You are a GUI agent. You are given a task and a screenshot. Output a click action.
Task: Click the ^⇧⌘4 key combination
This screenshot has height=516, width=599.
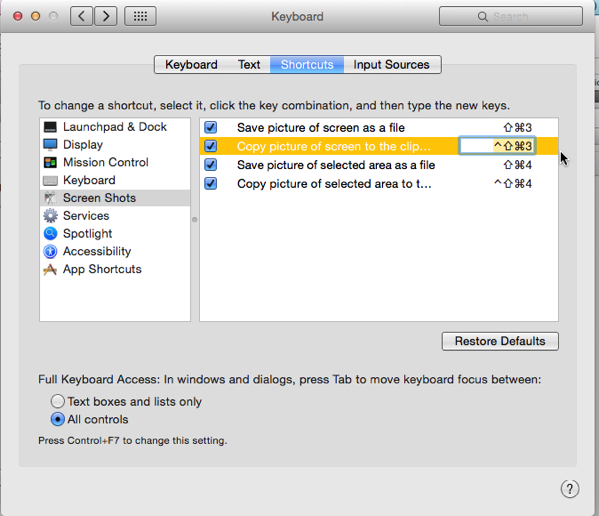[x=513, y=184]
